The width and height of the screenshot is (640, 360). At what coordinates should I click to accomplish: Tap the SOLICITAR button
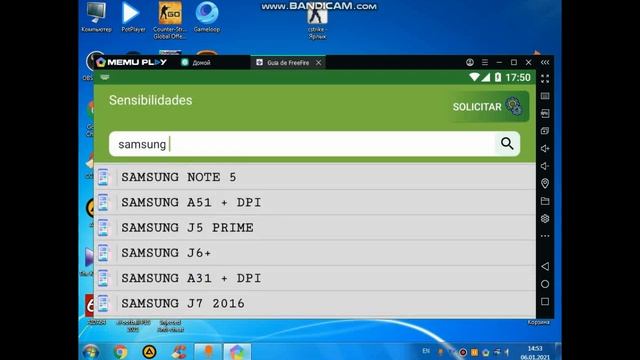click(x=488, y=107)
